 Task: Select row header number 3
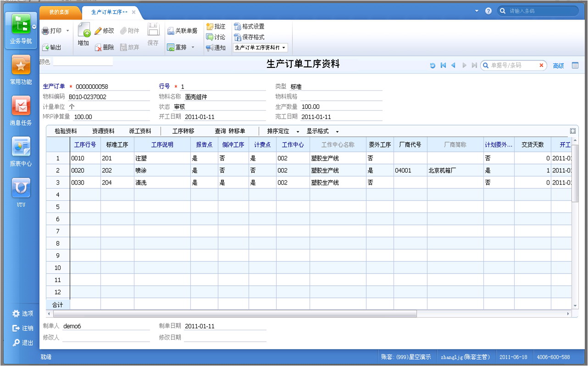point(58,182)
